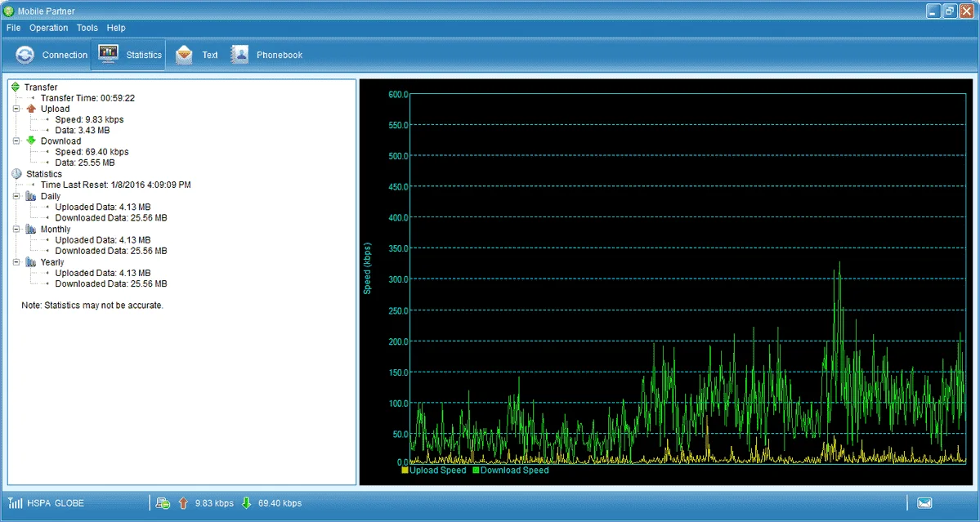Click the Transfer green arrows icon
This screenshot has width=980, height=522.
16,87
